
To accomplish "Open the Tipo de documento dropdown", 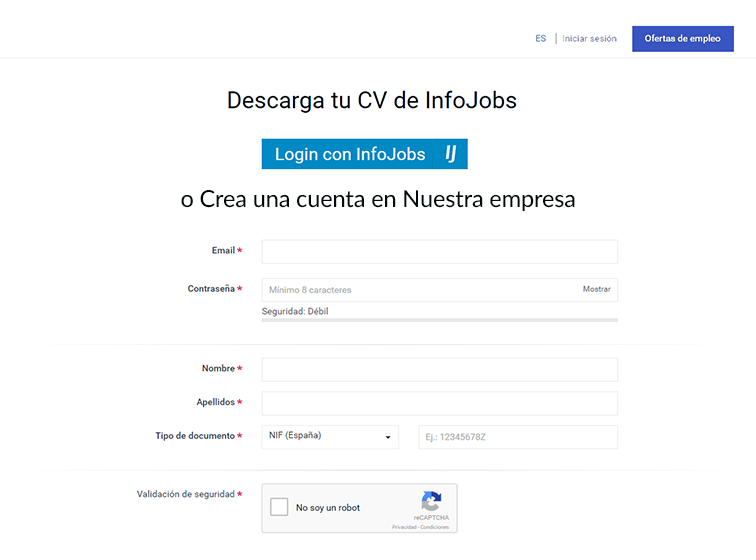I will pos(330,437).
